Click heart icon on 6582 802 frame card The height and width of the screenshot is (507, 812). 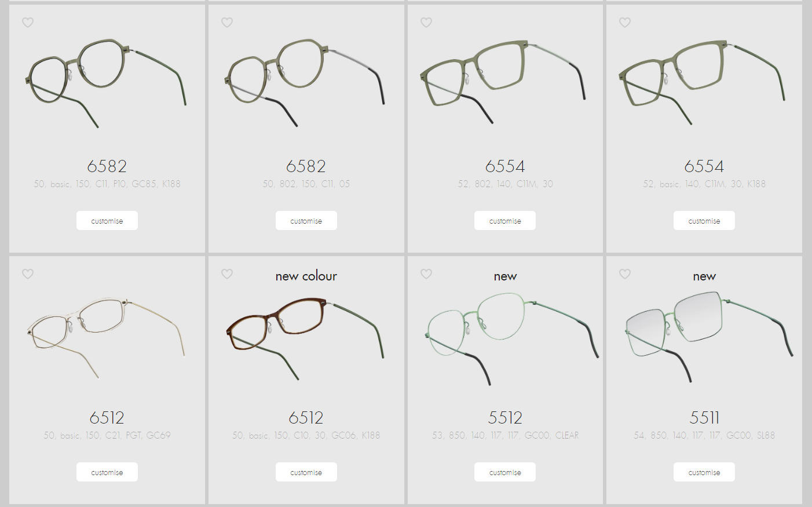point(227,23)
